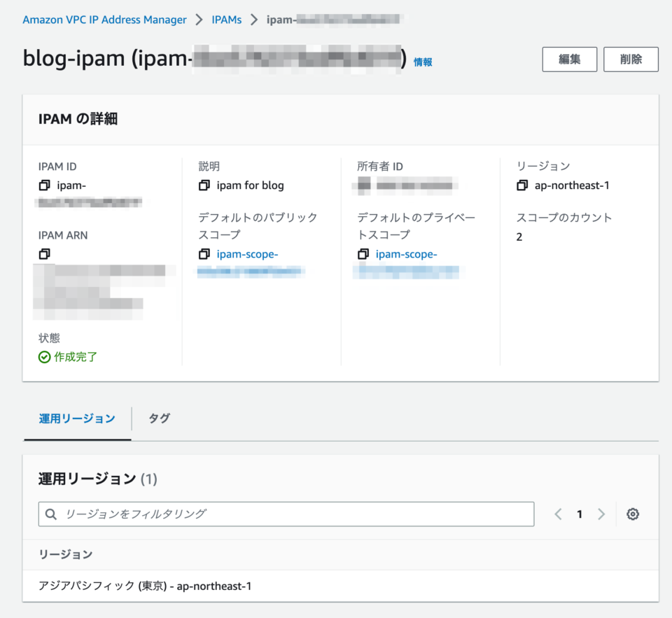672x618 pixels.
Task: Open the IPAMs breadcrumb link
Action: point(226,20)
